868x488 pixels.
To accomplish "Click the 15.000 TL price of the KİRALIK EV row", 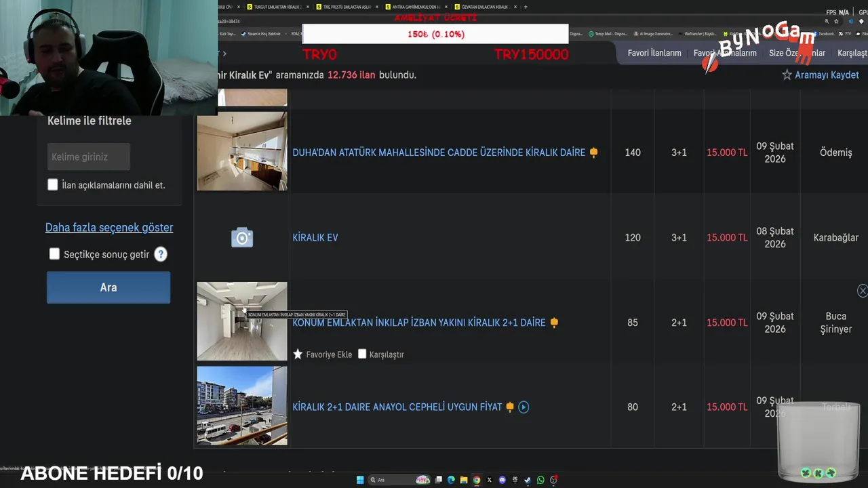I will pyautogui.click(x=727, y=238).
